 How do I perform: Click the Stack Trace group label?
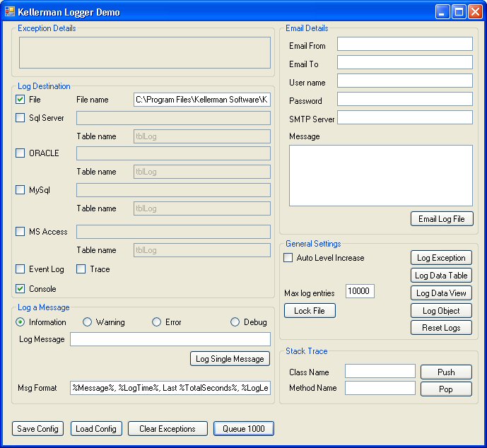point(307,351)
